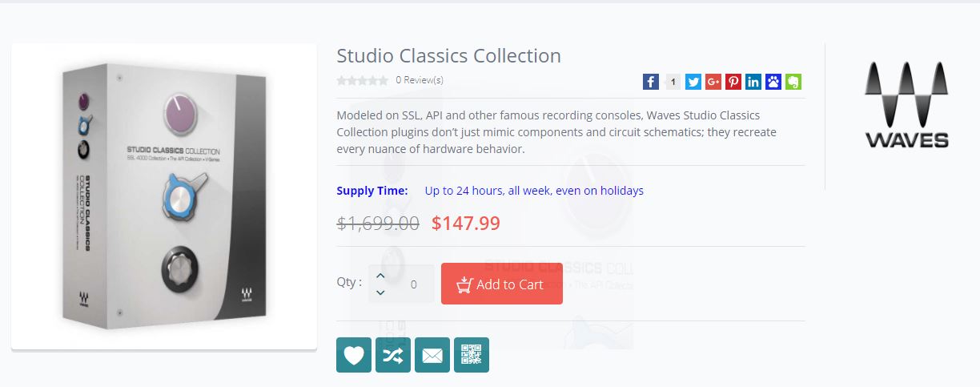Click the Baidu paw share icon

click(773, 82)
